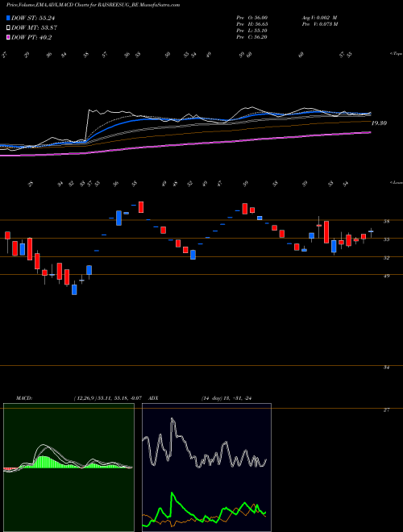Click the magenta DOW PT legend swatch
Viewport: 403px width, 532px height.
(x=8, y=38)
